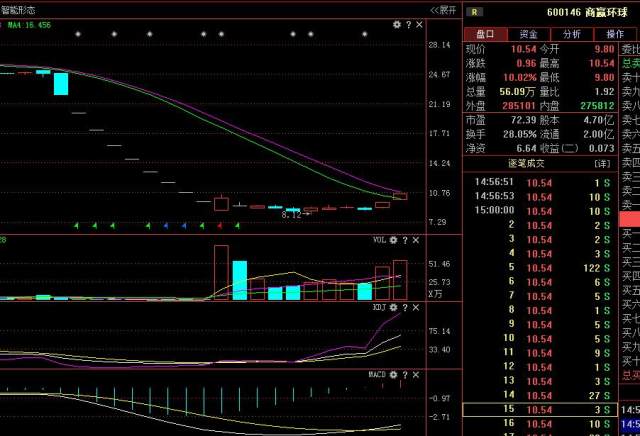Click the R badge beside stock code
Screen dimensions: 640x436
[474, 12]
